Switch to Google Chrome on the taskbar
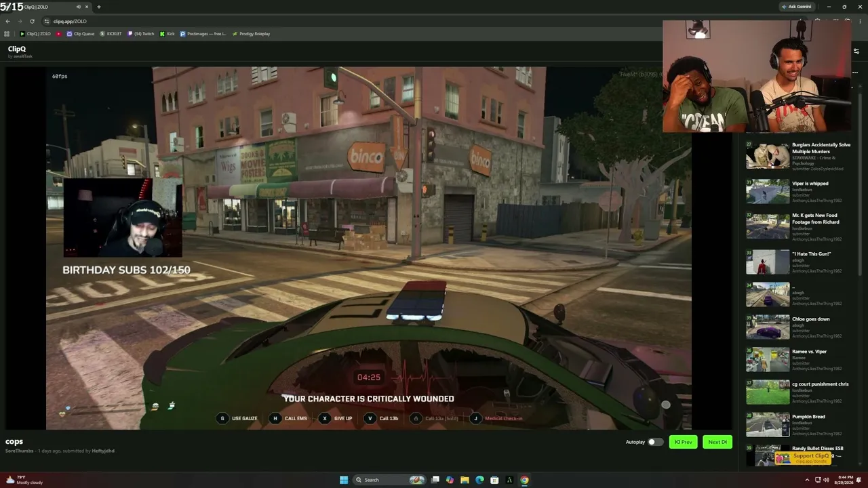 [524, 480]
